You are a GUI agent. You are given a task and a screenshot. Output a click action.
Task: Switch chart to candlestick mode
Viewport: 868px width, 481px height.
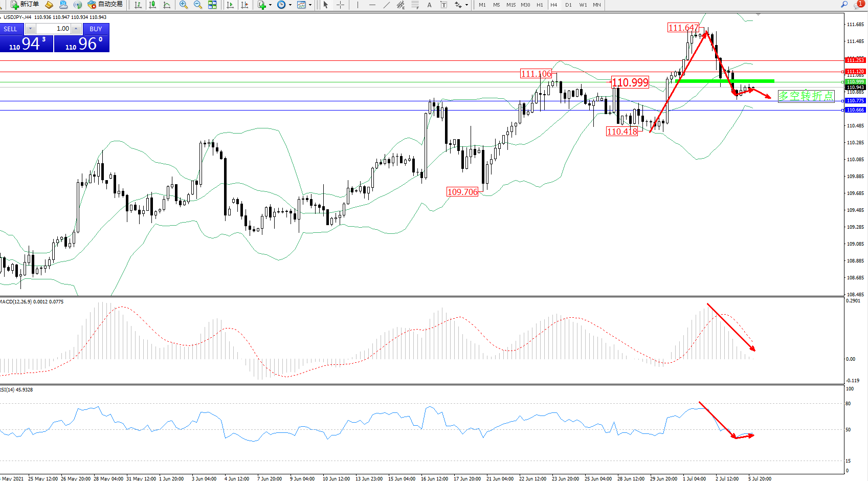[152, 5]
